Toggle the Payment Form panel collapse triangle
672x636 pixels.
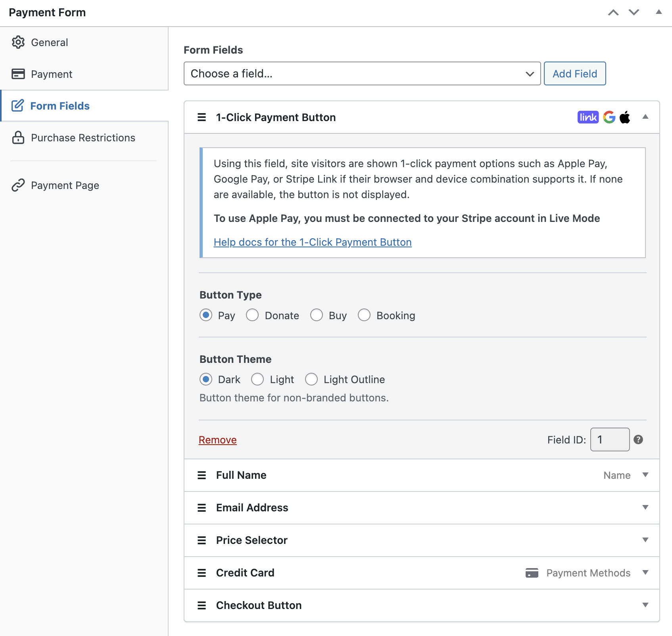659,12
